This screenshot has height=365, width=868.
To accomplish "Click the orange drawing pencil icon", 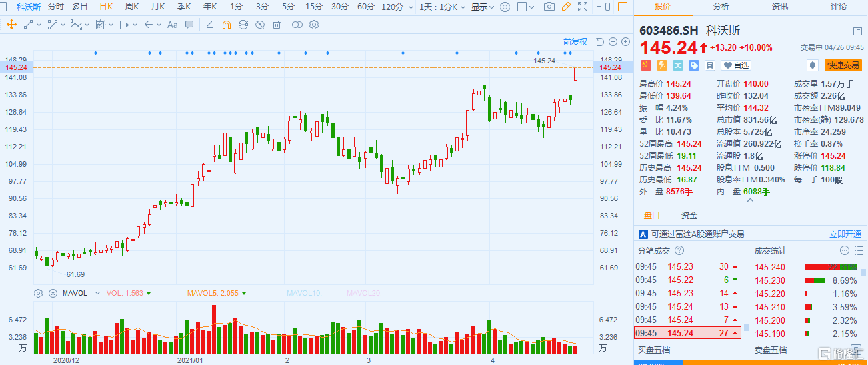I will point(566,7).
